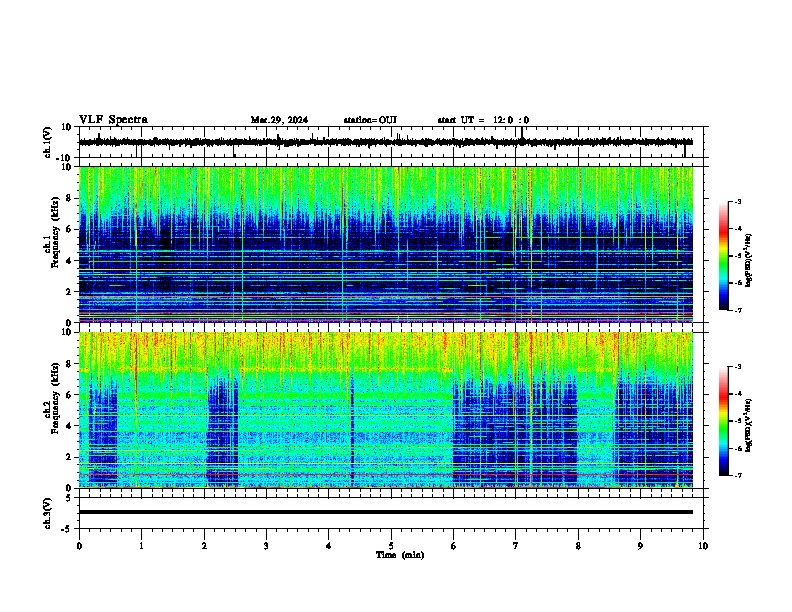This screenshot has height=612, width=792.
Task: Click the "VLF Spectra" plot title
Action: coord(113,120)
